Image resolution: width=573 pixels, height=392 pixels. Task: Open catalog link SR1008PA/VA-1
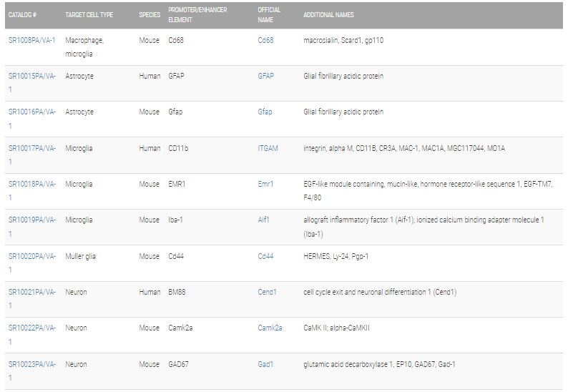point(31,40)
